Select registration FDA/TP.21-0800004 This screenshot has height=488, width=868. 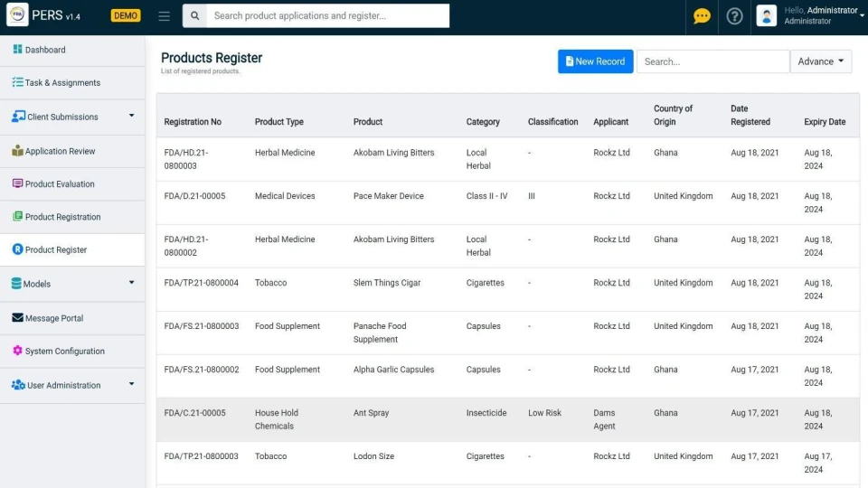(201, 283)
